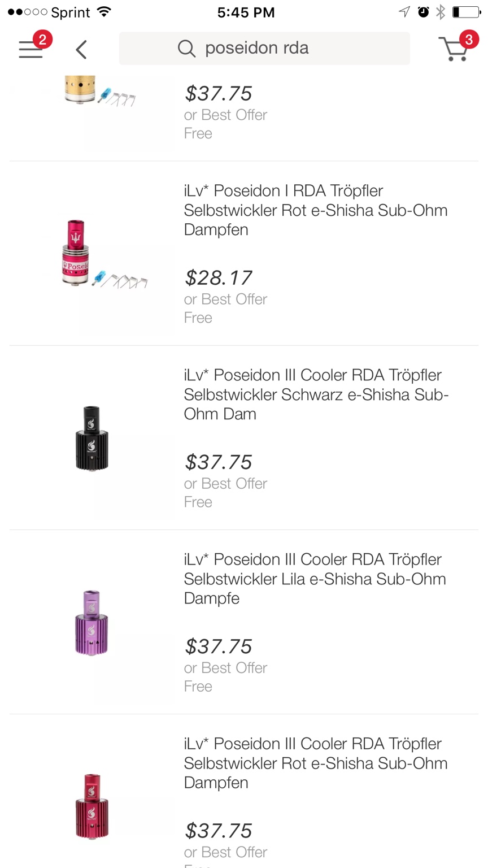The width and height of the screenshot is (488, 868).
Task: Open the shopping cart
Action: tap(455, 49)
